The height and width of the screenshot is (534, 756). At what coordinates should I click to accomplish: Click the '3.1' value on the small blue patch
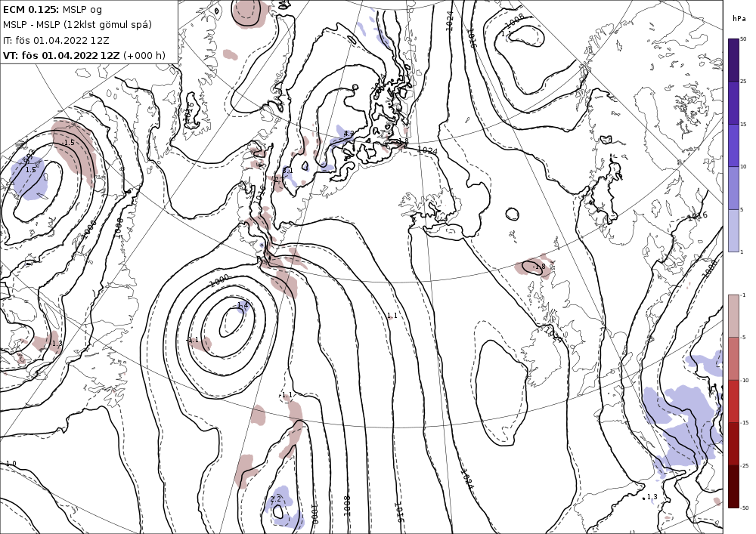click(288, 171)
